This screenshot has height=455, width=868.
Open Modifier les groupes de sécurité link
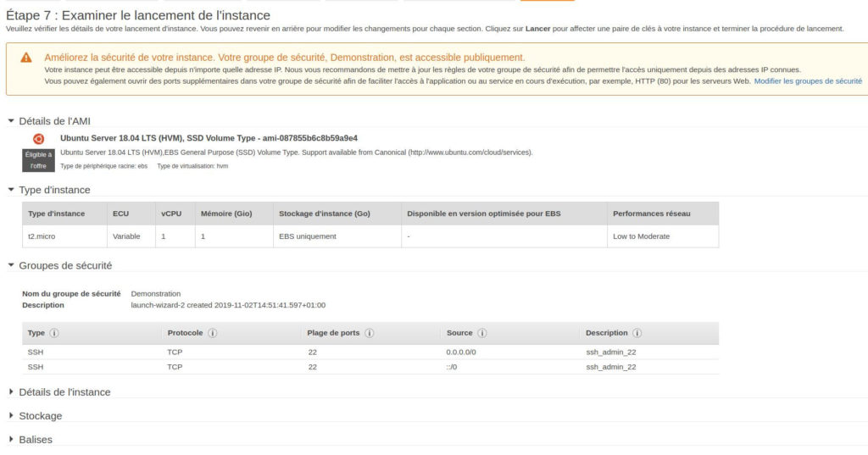[x=808, y=80]
